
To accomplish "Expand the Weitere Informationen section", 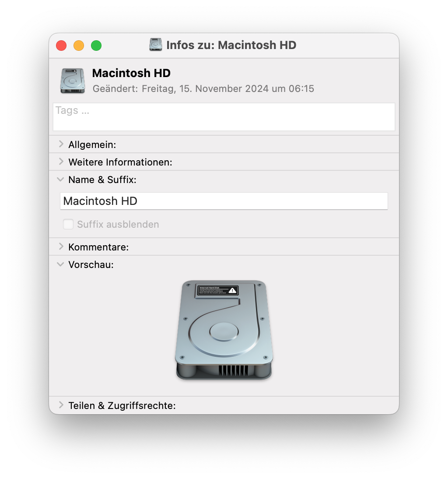I will tap(61, 162).
